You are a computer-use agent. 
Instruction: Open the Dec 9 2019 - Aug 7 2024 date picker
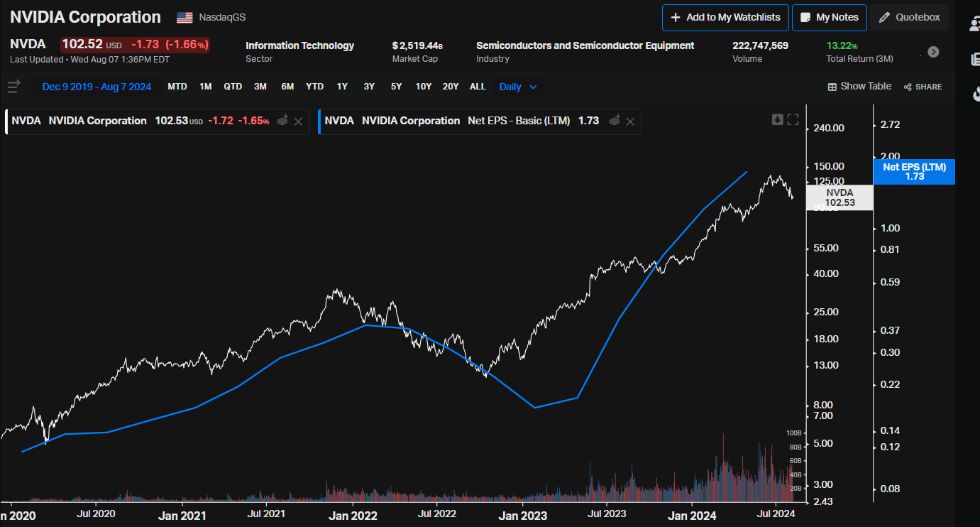point(97,87)
